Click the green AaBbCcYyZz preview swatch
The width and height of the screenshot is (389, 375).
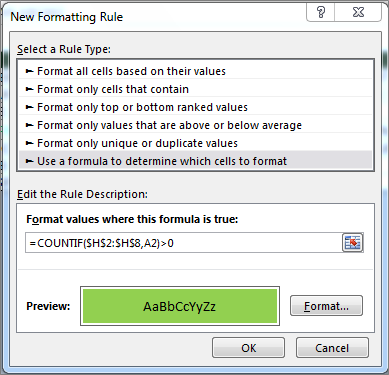click(180, 306)
